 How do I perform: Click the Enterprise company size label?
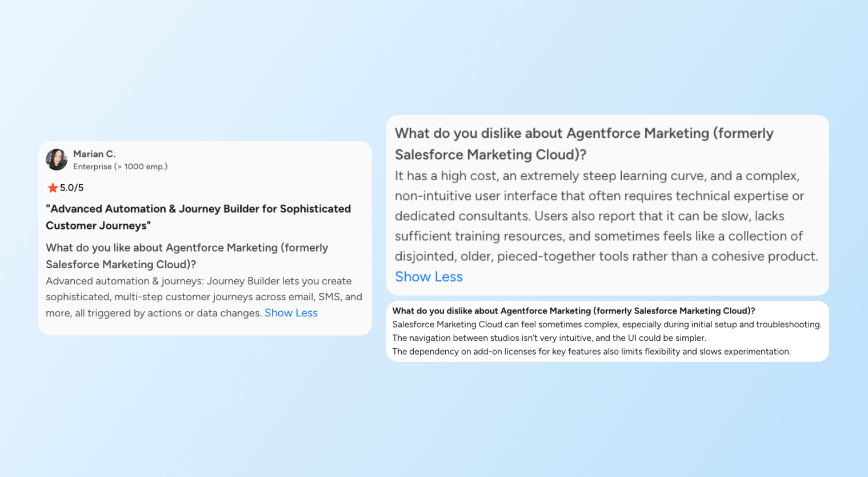pyautogui.click(x=120, y=166)
